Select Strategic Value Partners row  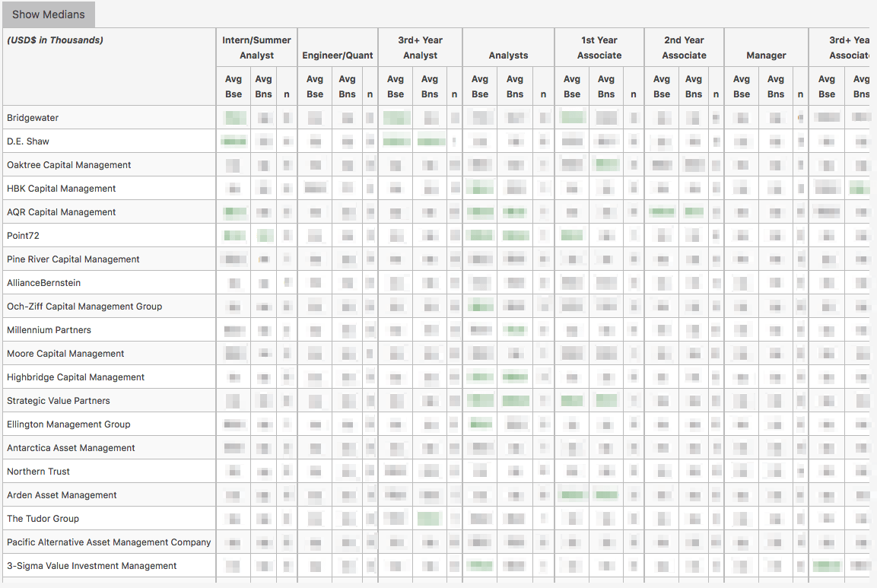59,401
